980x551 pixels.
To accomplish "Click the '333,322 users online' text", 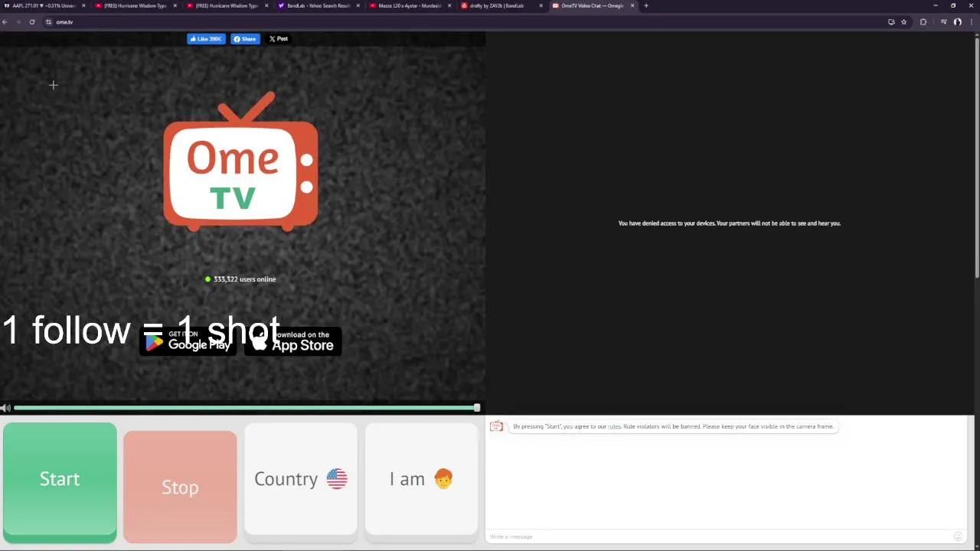I will tap(244, 279).
